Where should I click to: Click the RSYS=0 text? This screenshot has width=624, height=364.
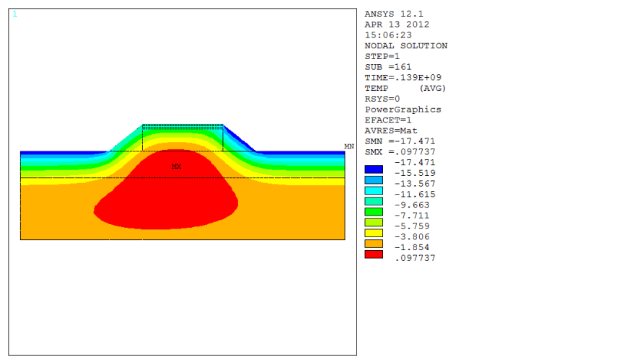382,99
